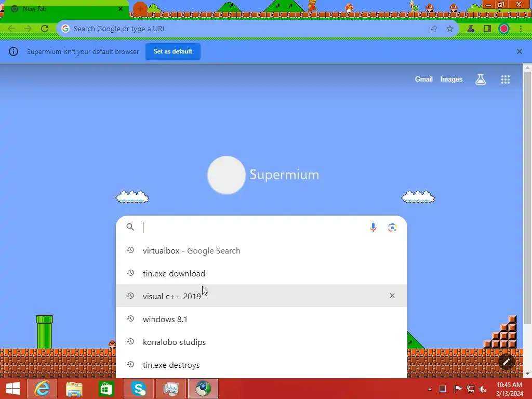The image size is (532, 399).
Task: Click the voice search microphone icon
Action: 373,228
